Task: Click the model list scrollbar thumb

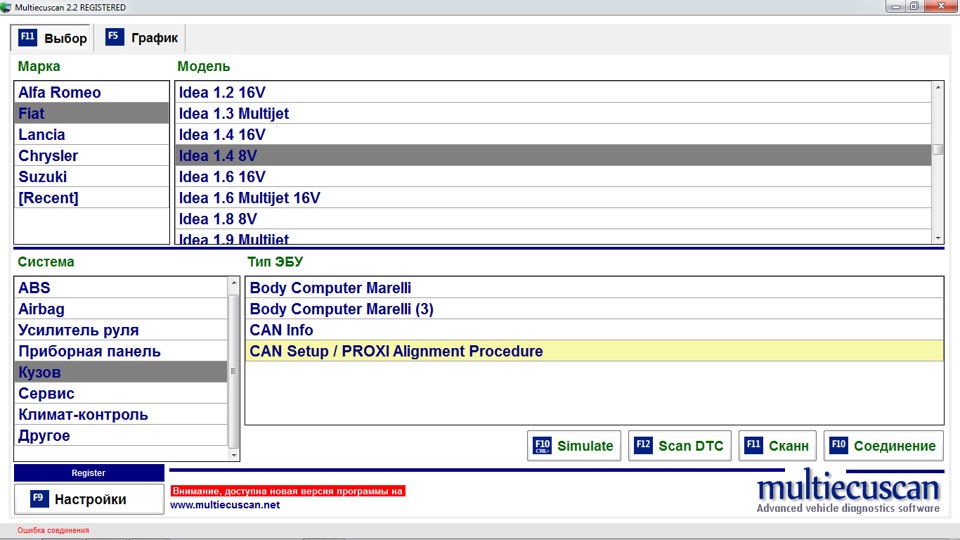Action: [x=938, y=150]
